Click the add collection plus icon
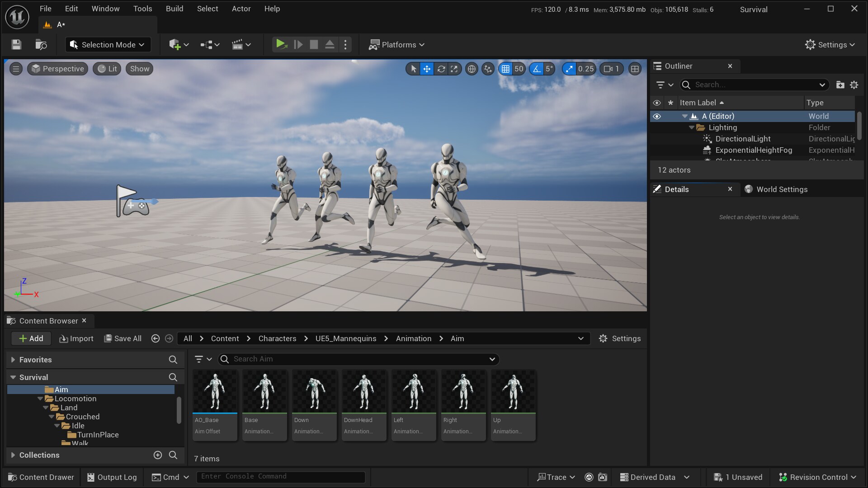The image size is (868, 488). tap(157, 455)
